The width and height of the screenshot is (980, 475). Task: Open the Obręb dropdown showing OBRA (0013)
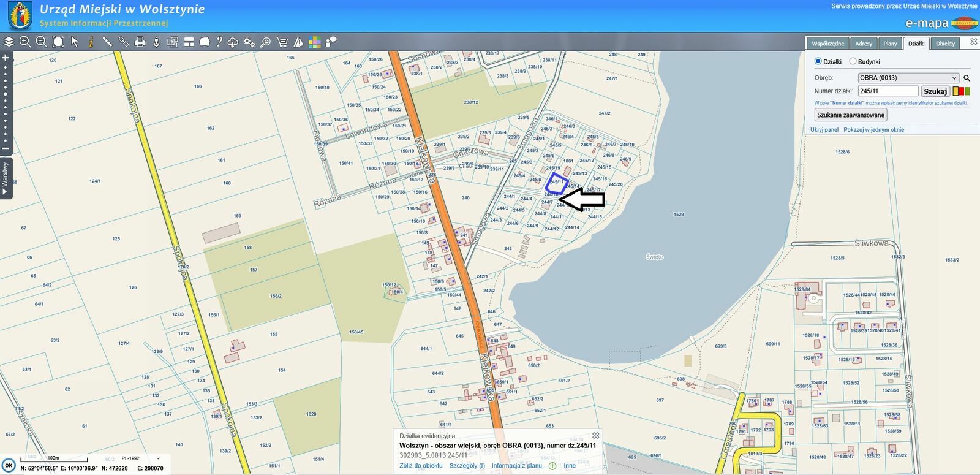coord(908,78)
